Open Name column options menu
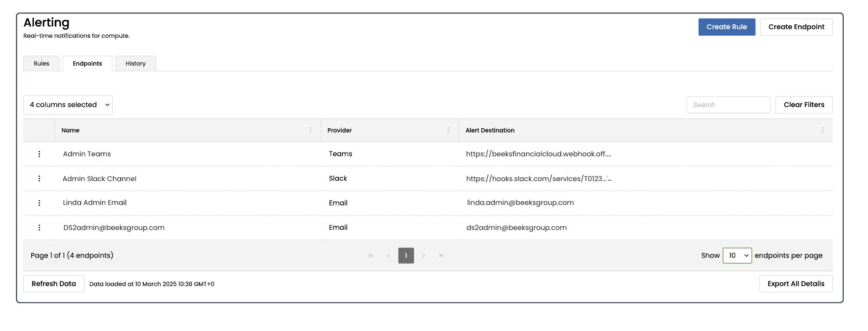This screenshot has height=331, width=868. pyautogui.click(x=310, y=130)
